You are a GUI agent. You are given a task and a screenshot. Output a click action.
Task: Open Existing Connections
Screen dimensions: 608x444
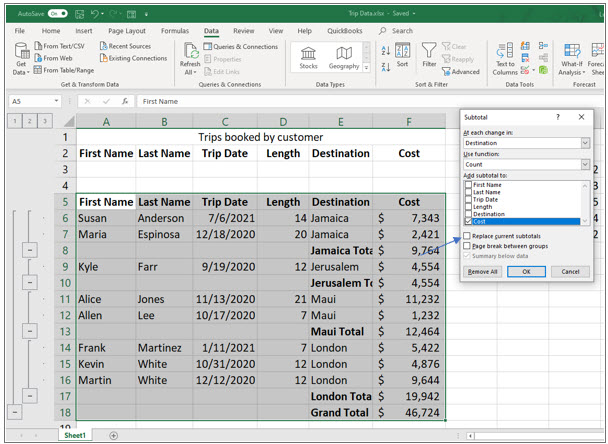coord(133,58)
